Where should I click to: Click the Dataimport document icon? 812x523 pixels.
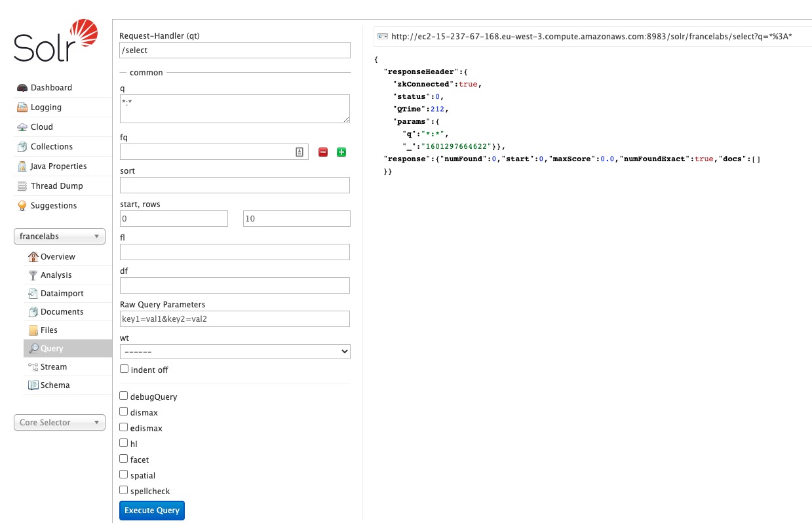pyautogui.click(x=33, y=294)
